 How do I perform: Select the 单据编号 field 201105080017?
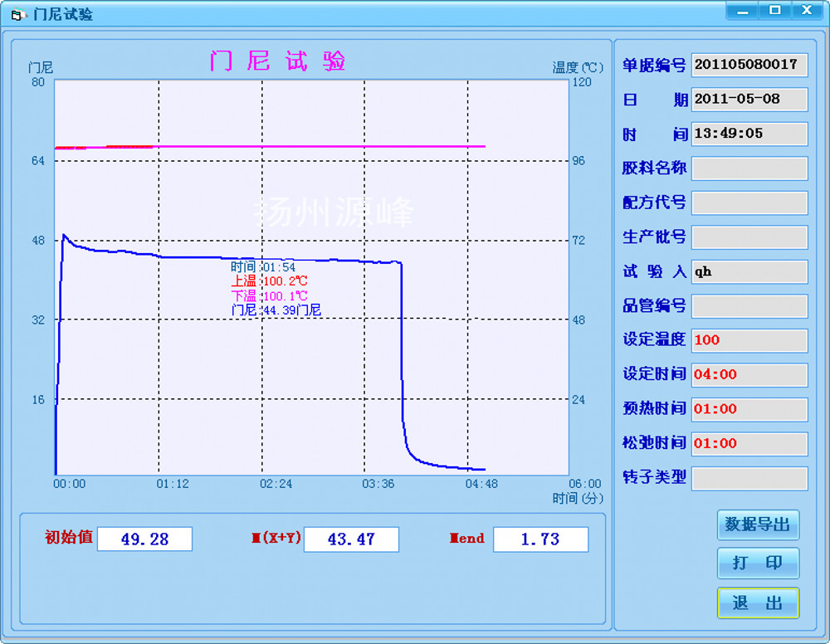pyautogui.click(x=749, y=65)
